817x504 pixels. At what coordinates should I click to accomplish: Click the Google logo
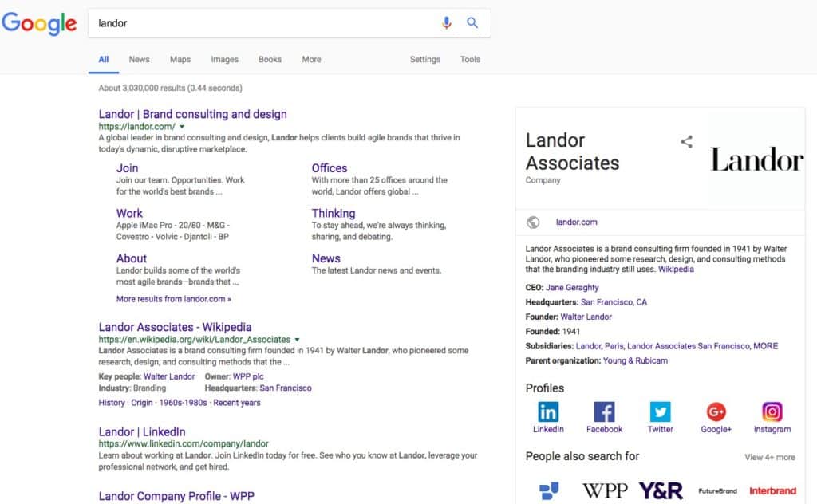pyautogui.click(x=39, y=23)
